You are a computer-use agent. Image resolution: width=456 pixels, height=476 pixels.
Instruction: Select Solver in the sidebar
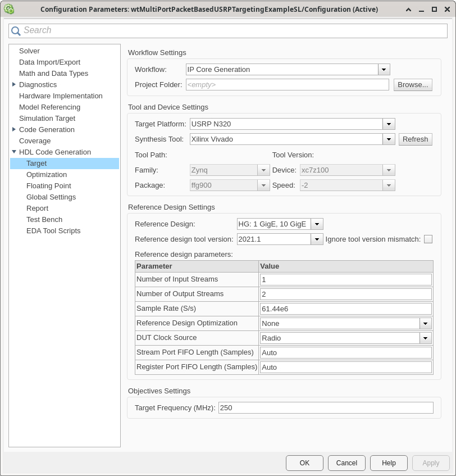(29, 51)
